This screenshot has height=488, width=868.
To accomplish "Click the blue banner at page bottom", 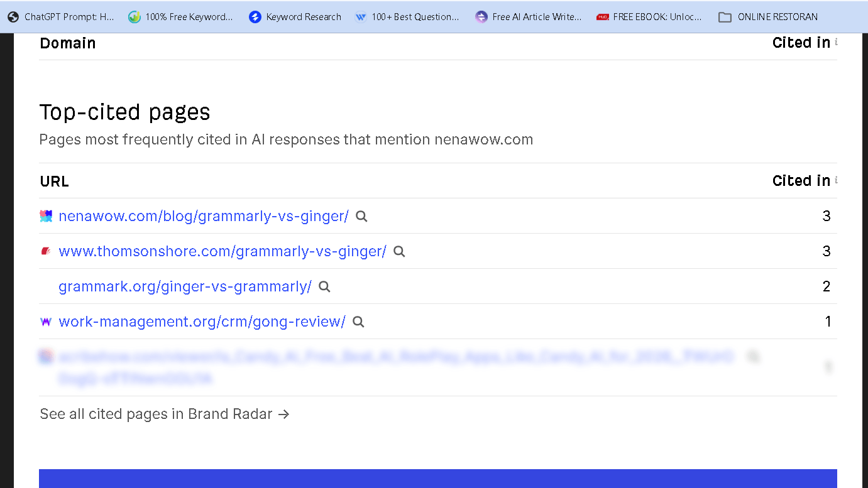I will point(437,479).
